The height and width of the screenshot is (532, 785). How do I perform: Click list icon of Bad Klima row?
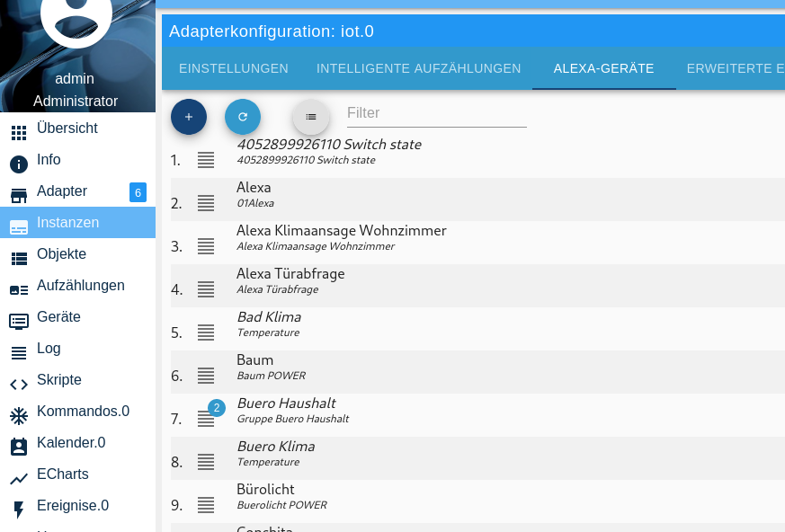[x=206, y=332]
